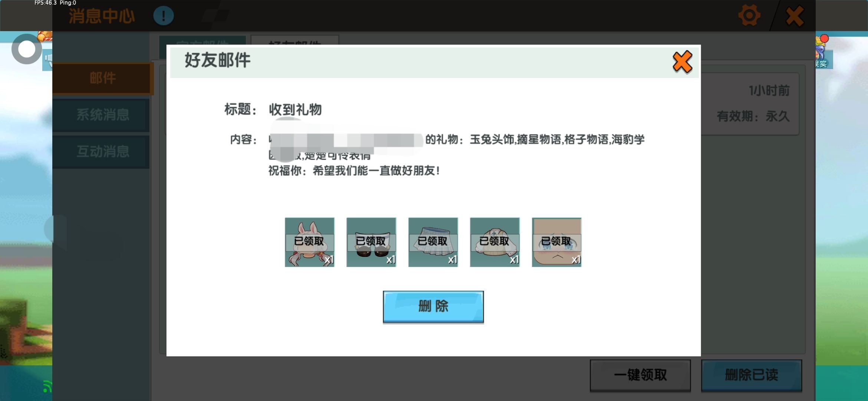Open the settings gear icon
Screen dimensions: 868x401
click(749, 16)
